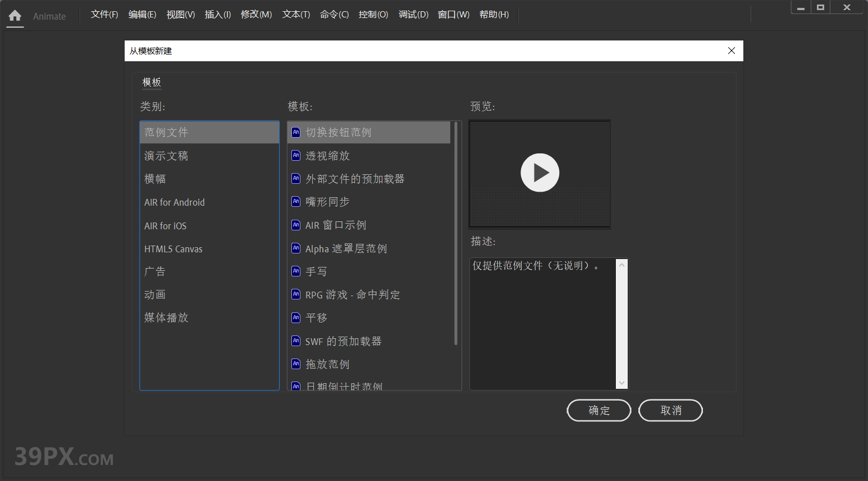Open the 控制(O) menu
Screen dimensions: 868x481
373,15
